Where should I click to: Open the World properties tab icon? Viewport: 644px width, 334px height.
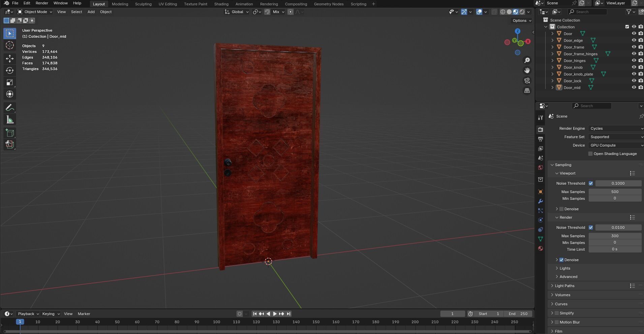541,168
